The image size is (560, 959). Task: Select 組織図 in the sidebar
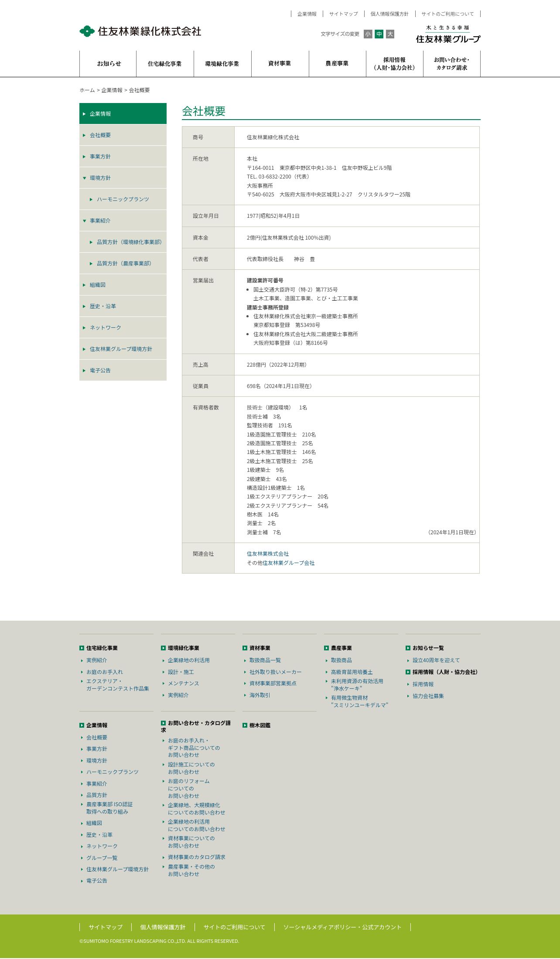click(123, 285)
